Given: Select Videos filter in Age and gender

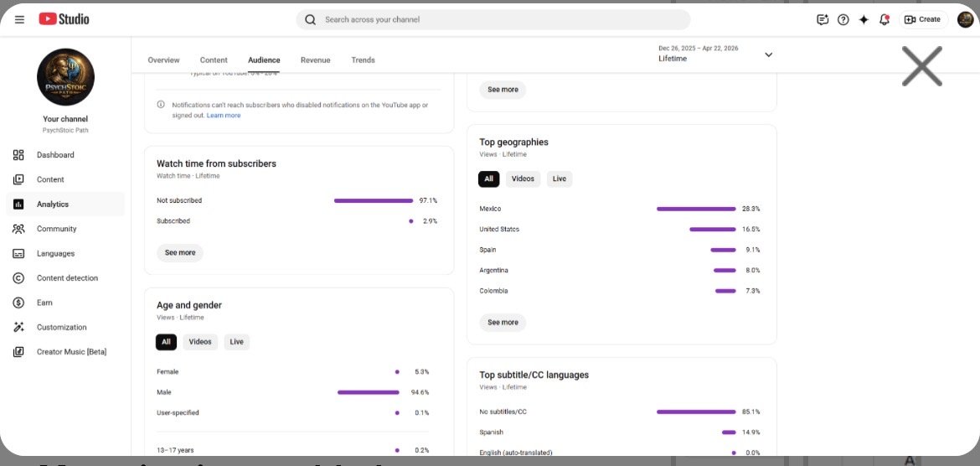Looking at the screenshot, I should coord(200,342).
